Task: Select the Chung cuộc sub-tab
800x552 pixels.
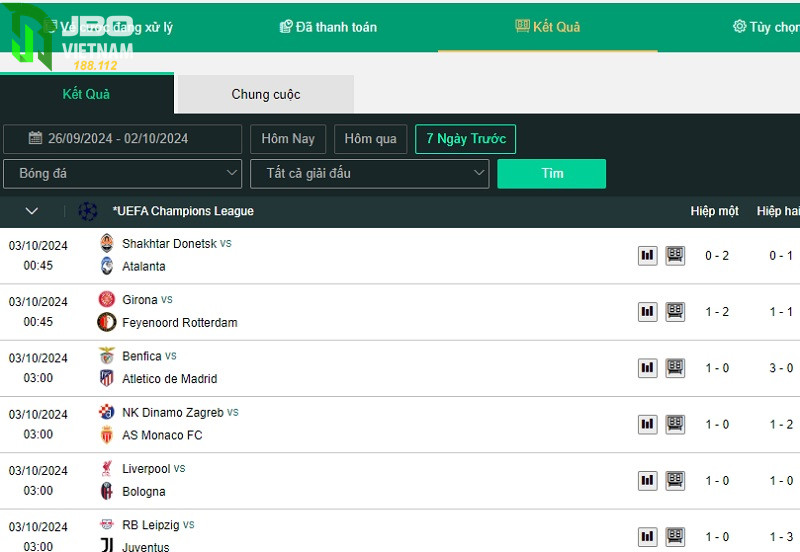Action: pyautogui.click(x=265, y=94)
